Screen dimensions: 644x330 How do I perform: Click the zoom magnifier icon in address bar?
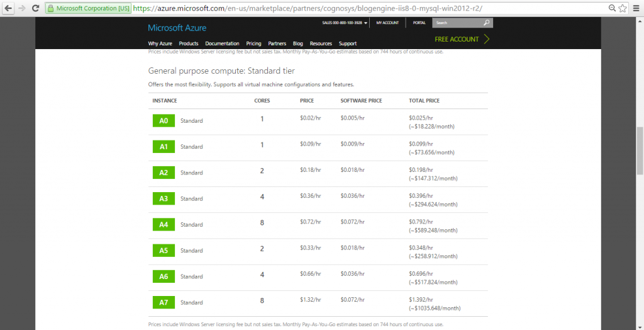tap(612, 9)
